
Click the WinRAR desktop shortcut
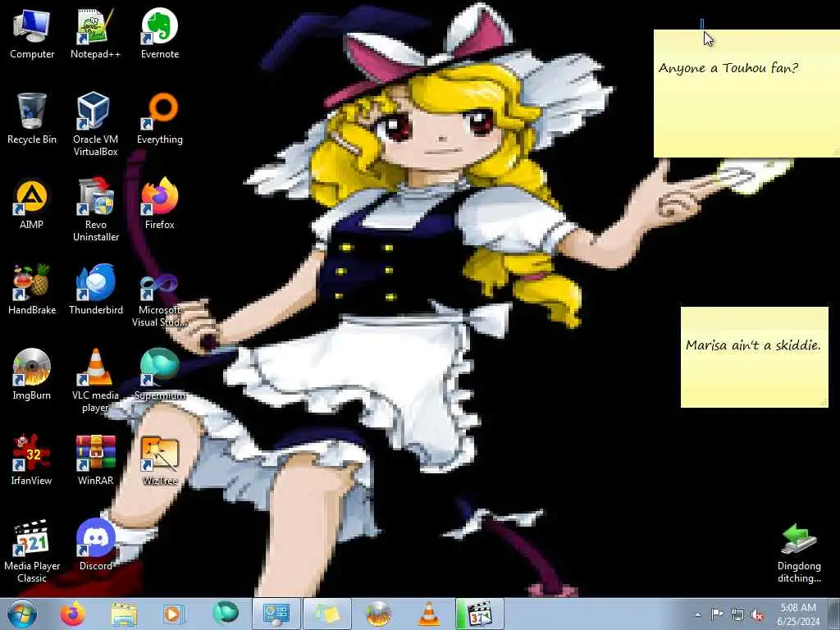(95, 459)
